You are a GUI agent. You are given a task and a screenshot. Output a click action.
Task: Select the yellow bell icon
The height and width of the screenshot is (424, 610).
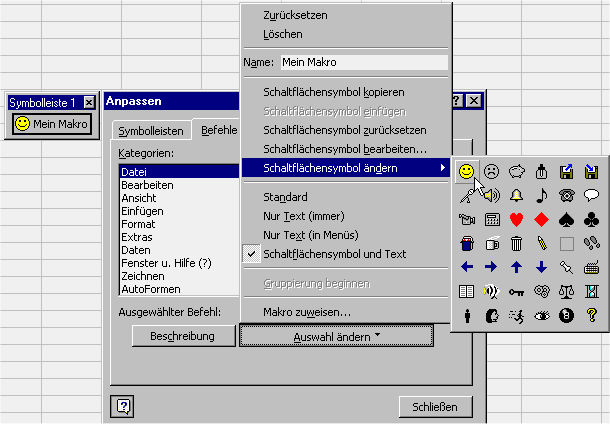(516, 196)
